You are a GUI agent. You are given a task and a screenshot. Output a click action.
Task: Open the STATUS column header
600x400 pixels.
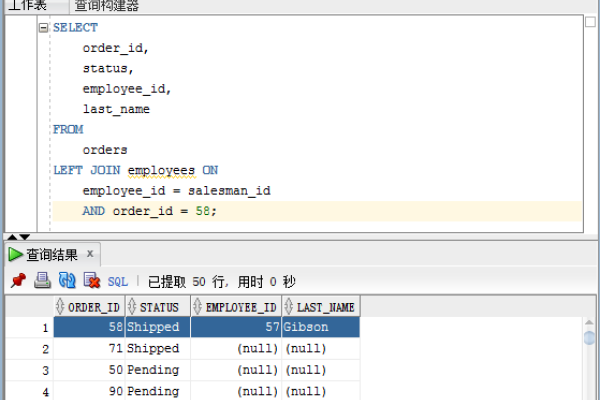click(160, 307)
